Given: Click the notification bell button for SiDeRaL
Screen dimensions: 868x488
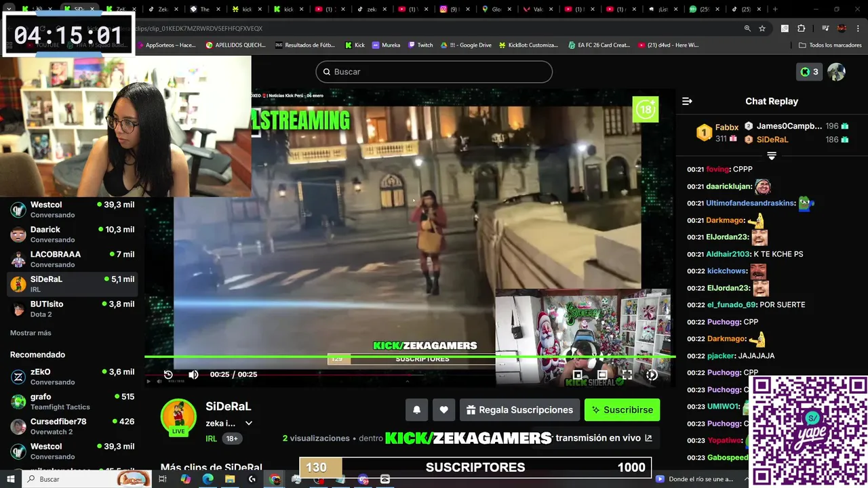Looking at the screenshot, I should 417,409.
